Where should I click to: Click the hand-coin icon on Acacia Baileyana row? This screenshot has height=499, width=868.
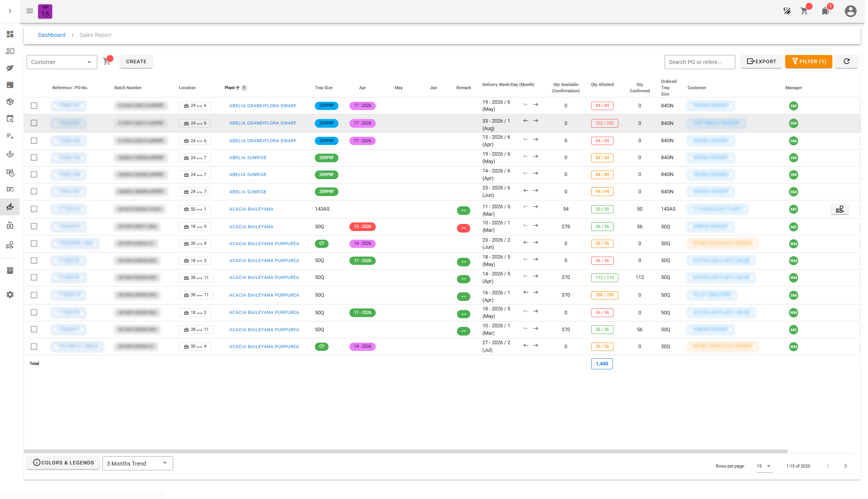(840, 209)
